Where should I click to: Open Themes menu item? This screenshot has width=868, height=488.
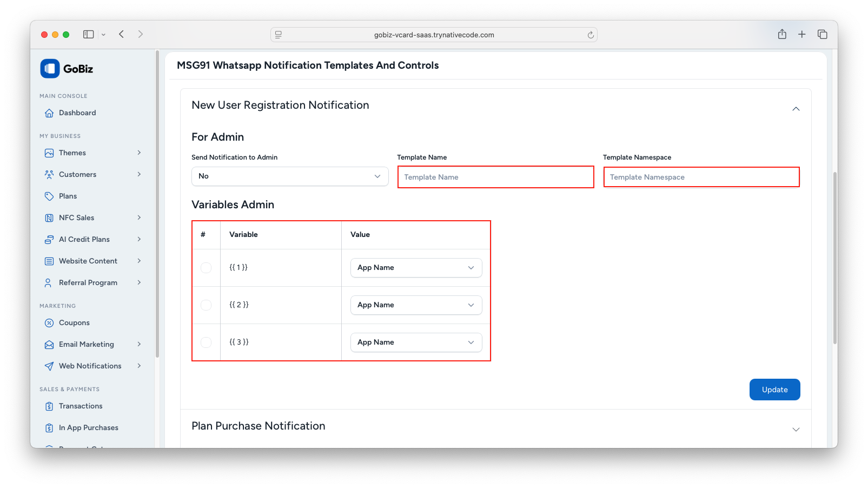pos(72,153)
